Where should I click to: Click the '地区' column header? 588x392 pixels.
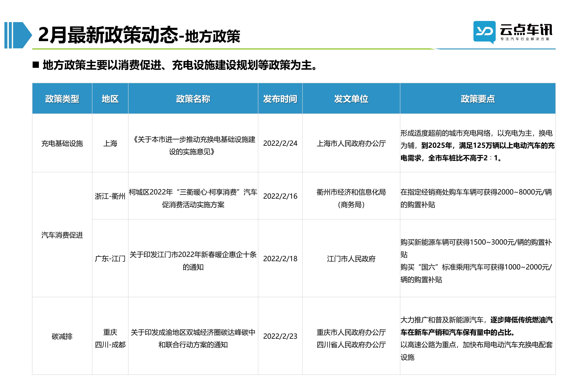pos(110,99)
